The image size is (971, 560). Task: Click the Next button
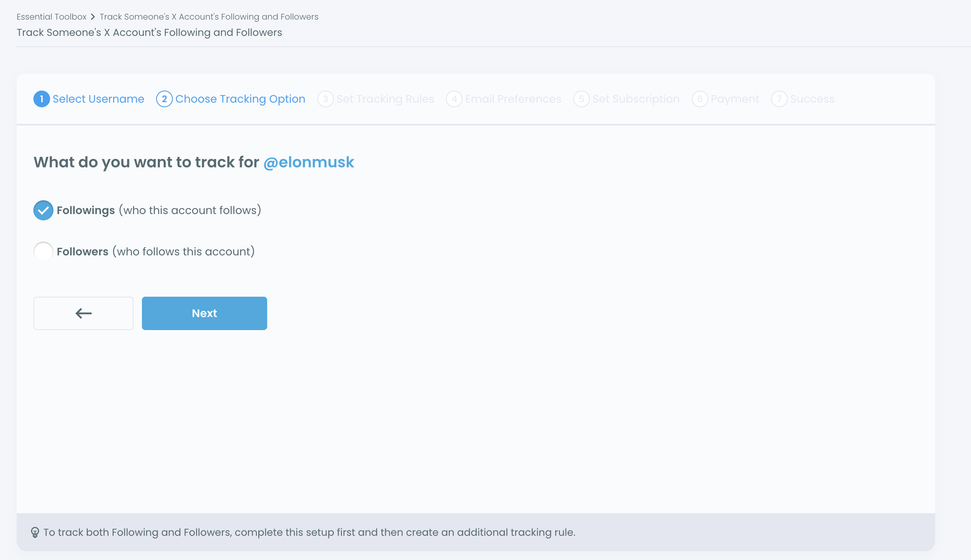tap(205, 313)
